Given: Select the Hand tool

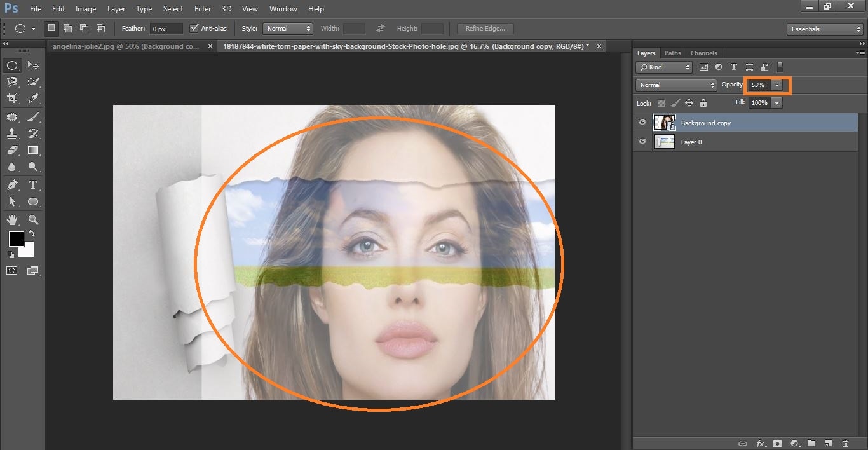Looking at the screenshot, I should [12, 220].
